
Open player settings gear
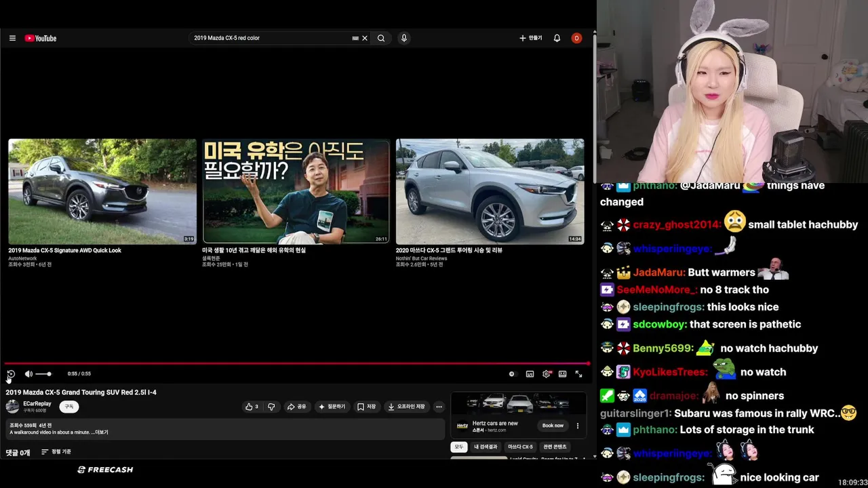click(547, 374)
